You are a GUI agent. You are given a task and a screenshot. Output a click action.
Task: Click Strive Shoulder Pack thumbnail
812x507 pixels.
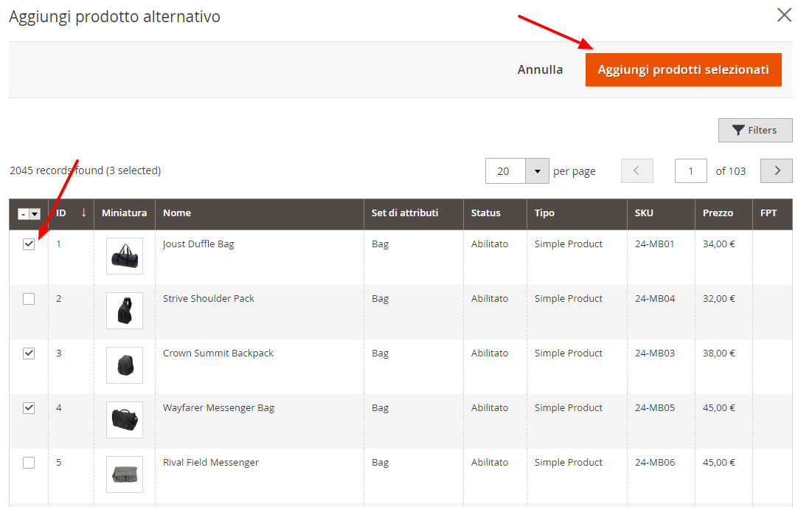[x=125, y=311]
